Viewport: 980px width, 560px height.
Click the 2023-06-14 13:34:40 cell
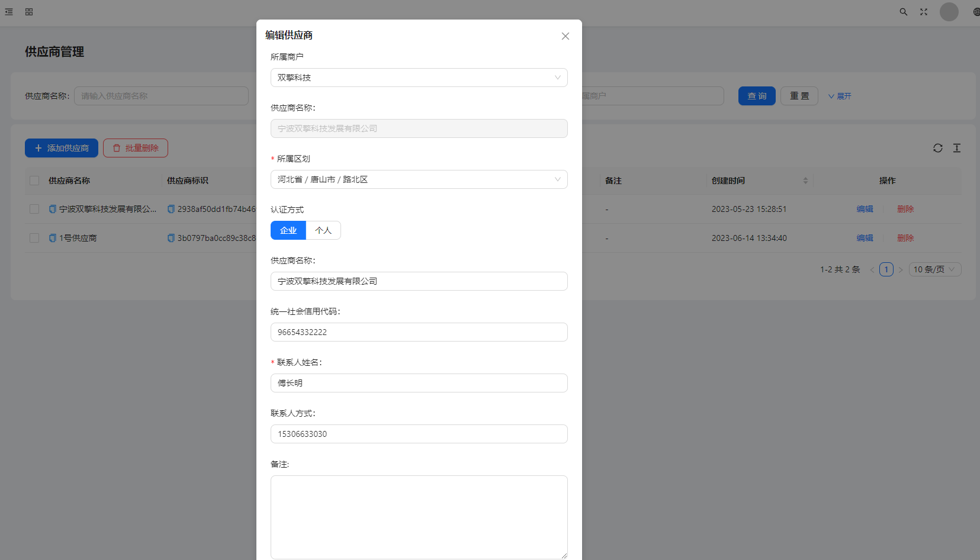click(x=749, y=238)
